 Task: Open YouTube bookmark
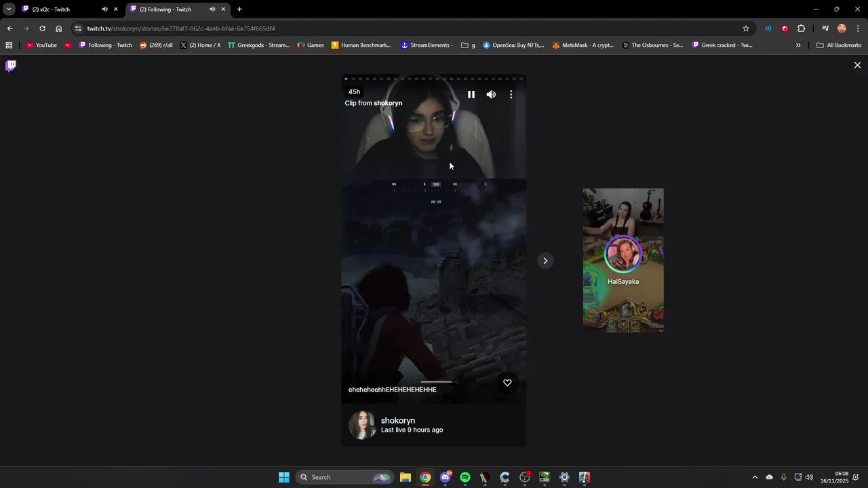[41, 45]
